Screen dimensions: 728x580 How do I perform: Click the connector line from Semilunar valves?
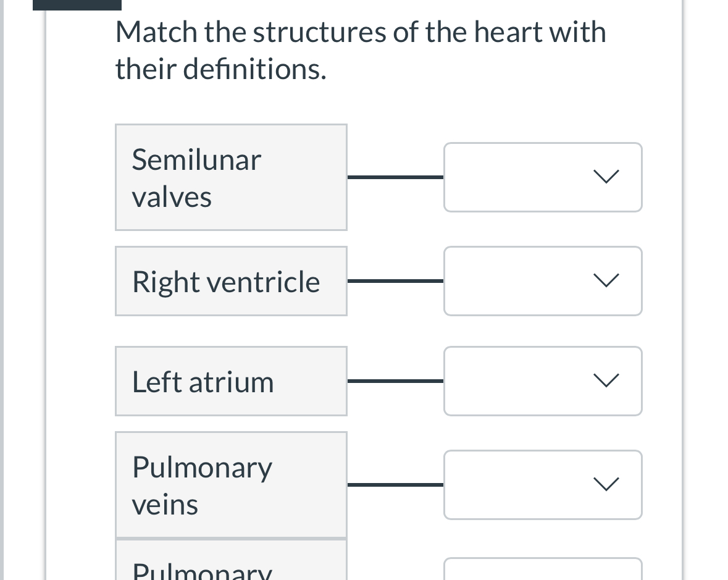395,177
